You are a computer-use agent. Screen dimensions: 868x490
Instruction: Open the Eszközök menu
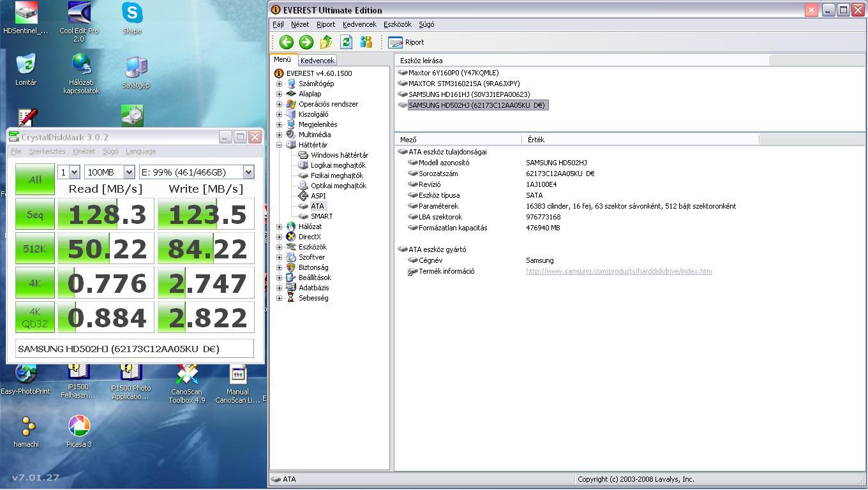pos(398,24)
